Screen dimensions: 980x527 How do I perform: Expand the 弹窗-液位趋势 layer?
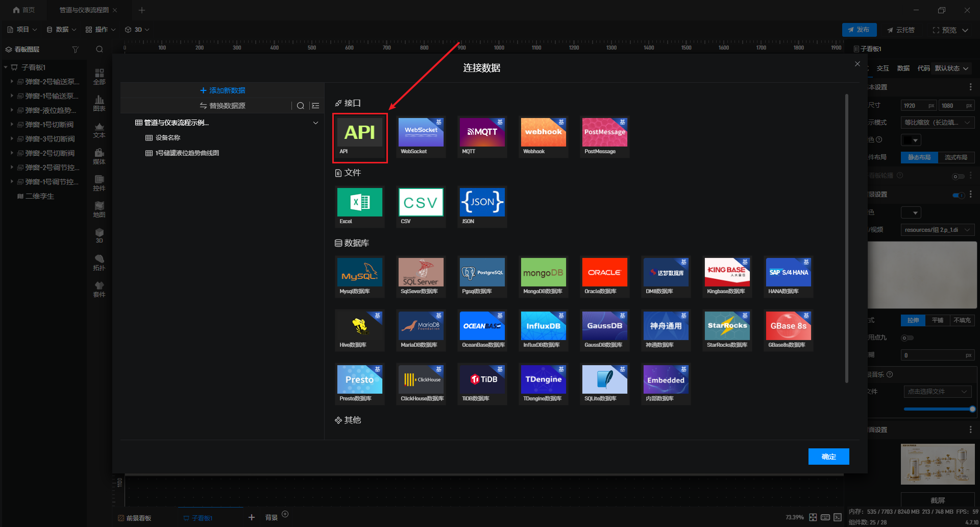pyautogui.click(x=12, y=110)
